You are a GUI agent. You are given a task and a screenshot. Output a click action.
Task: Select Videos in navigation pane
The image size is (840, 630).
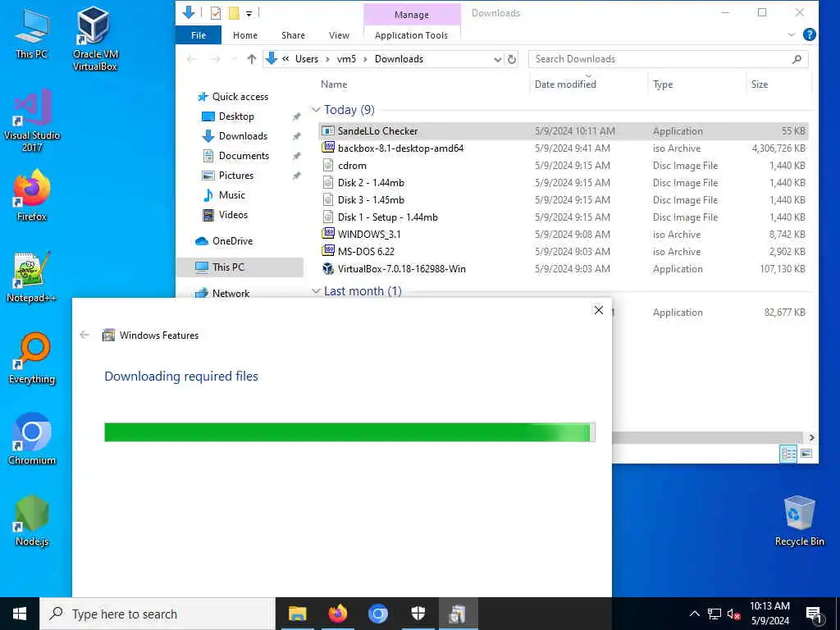point(233,215)
